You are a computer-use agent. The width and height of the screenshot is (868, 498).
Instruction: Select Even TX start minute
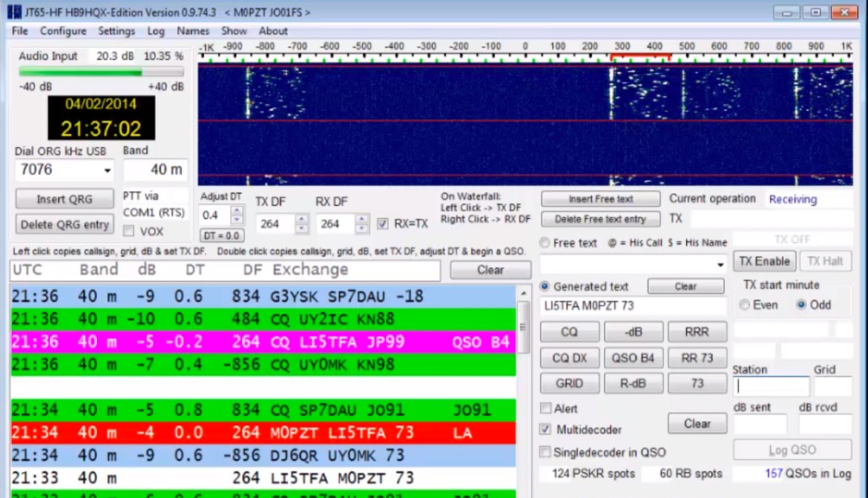click(x=745, y=305)
